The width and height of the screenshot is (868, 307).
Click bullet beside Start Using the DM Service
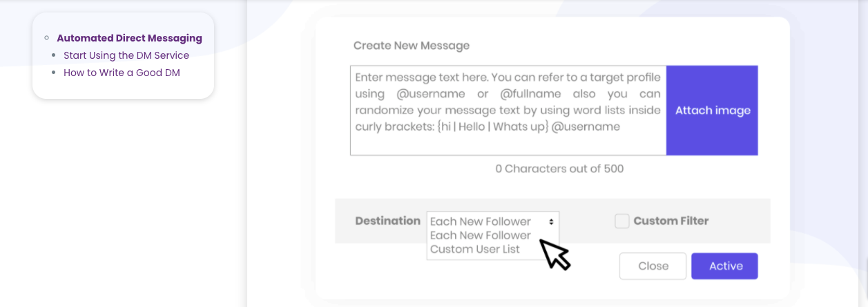(x=54, y=55)
